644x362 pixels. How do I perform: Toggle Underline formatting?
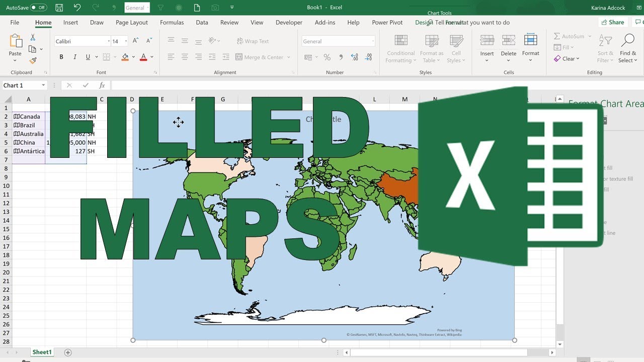coord(89,57)
